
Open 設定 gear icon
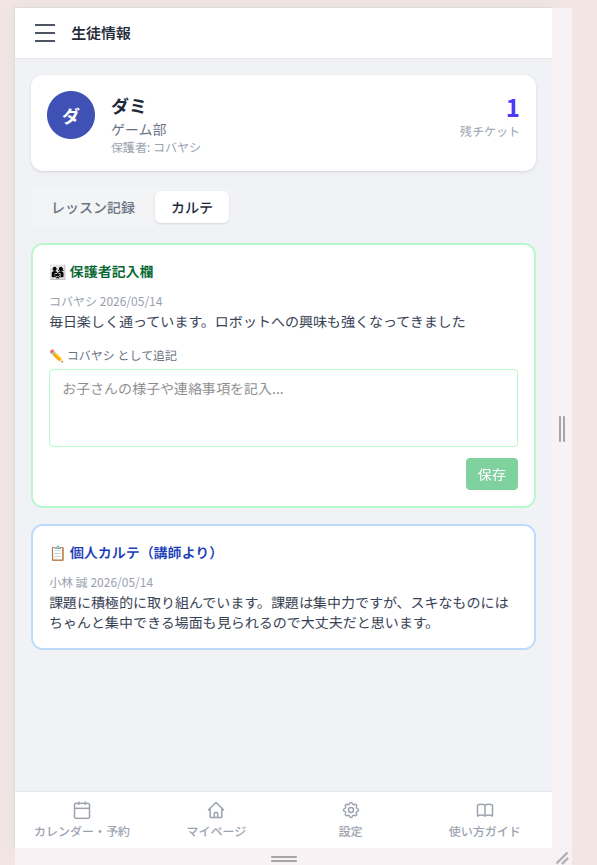click(x=350, y=810)
